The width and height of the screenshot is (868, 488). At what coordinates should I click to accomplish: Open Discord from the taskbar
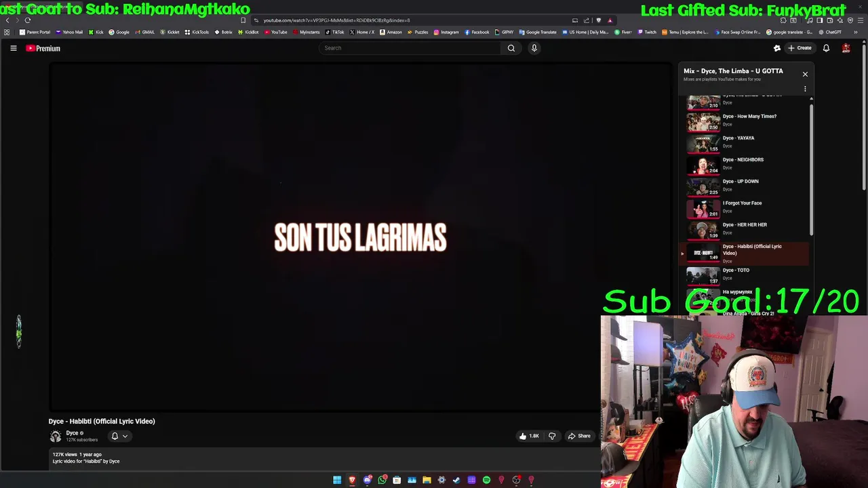click(x=367, y=480)
